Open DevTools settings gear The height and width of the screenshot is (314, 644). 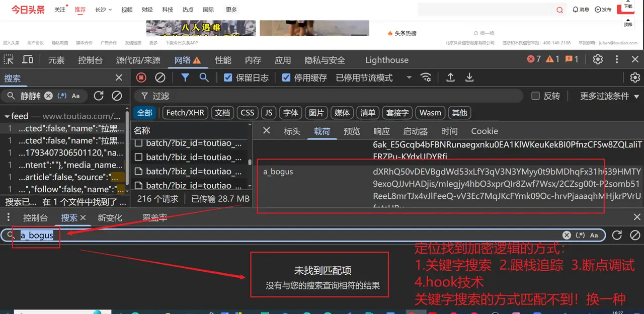coord(598,59)
